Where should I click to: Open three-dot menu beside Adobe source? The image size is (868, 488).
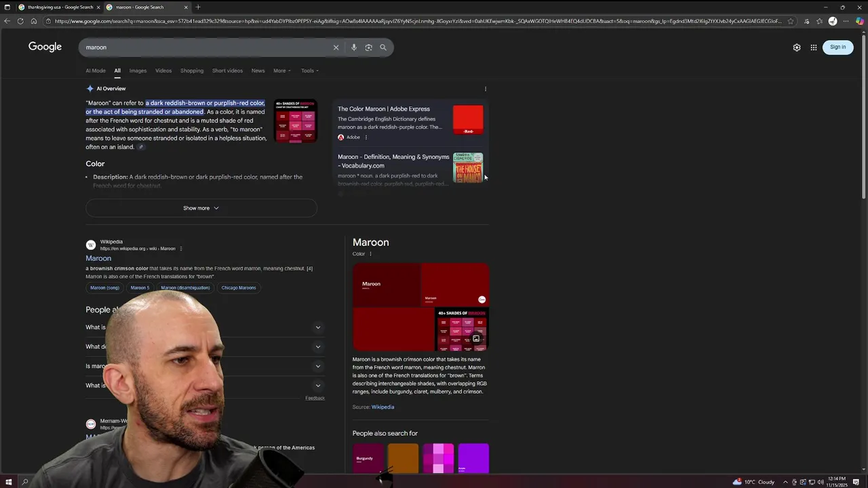(x=366, y=137)
